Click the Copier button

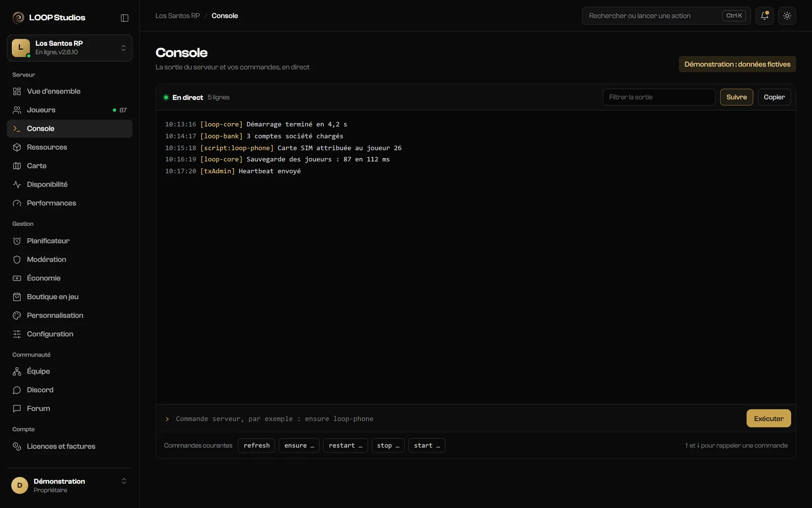[x=774, y=97]
